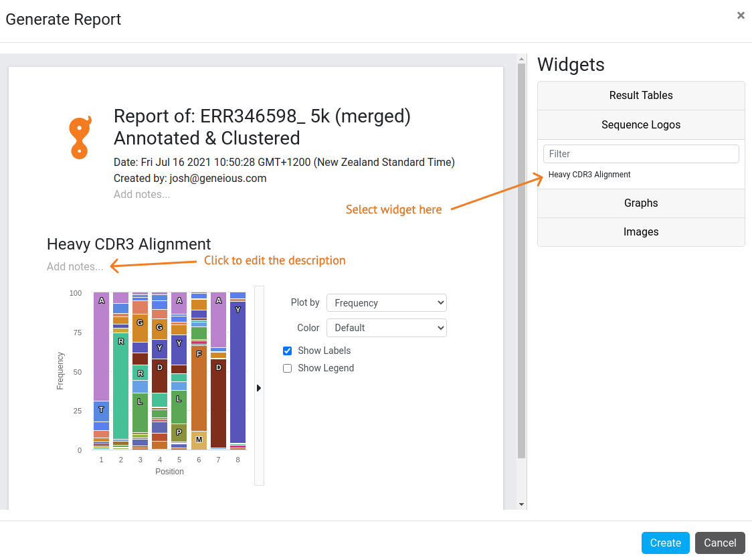Click the 'Created by: josh@geneious.com' text
The height and width of the screenshot is (560, 752).
click(x=190, y=179)
